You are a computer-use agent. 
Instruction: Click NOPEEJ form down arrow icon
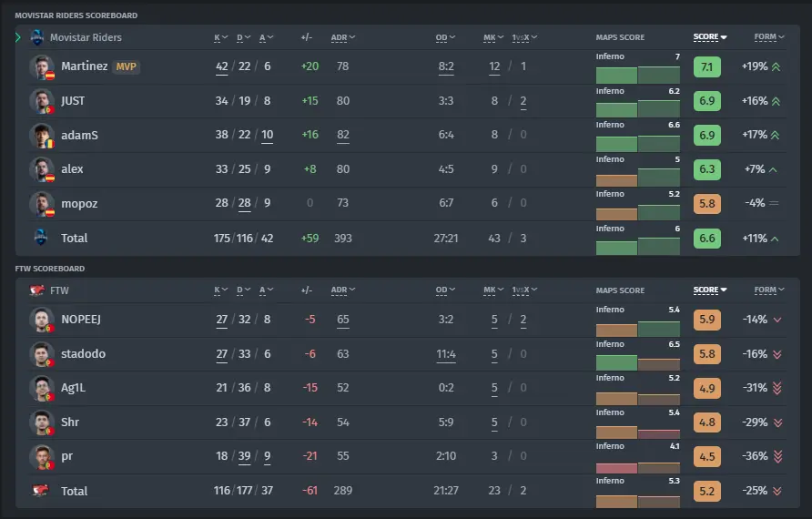777,320
